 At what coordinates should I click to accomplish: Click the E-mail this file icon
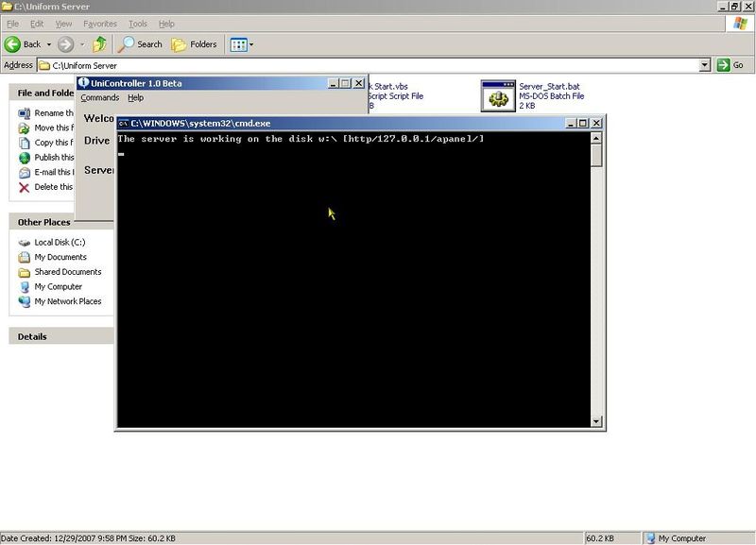(x=25, y=173)
